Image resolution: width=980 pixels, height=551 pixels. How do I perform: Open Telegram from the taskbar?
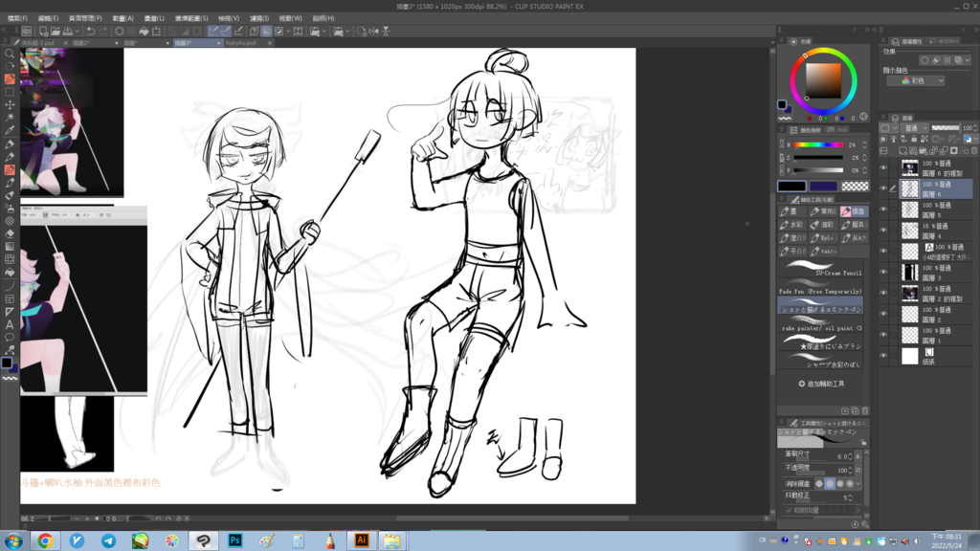[x=108, y=540]
